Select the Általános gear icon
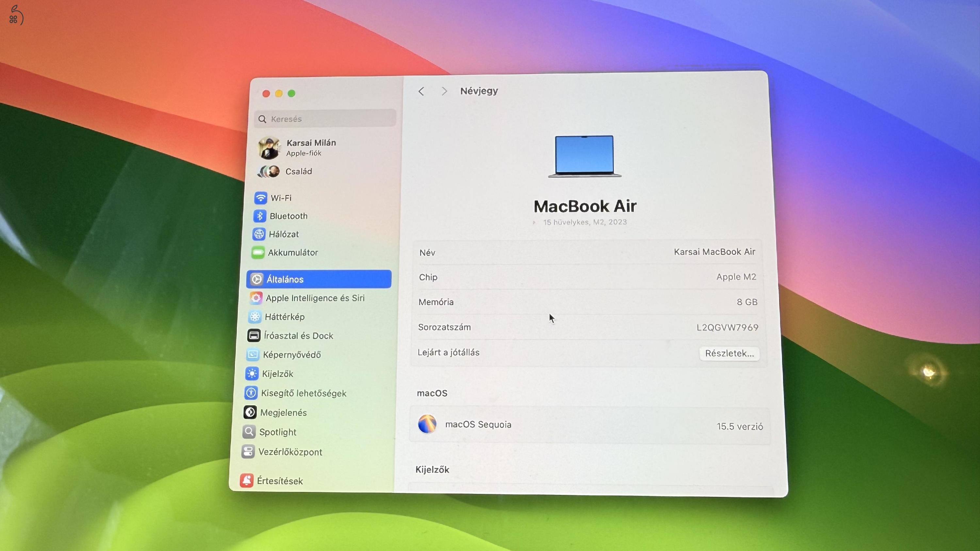 257,279
